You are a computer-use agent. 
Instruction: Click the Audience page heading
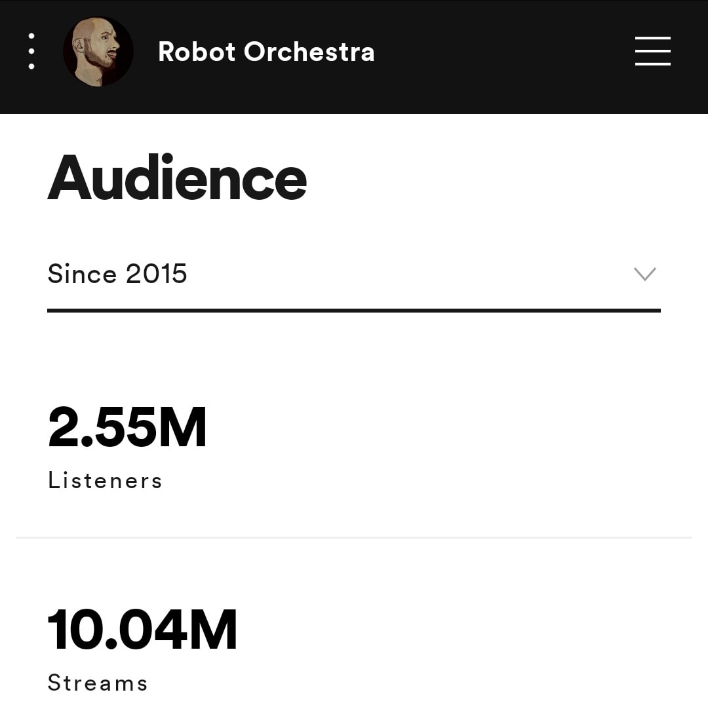pos(177,178)
